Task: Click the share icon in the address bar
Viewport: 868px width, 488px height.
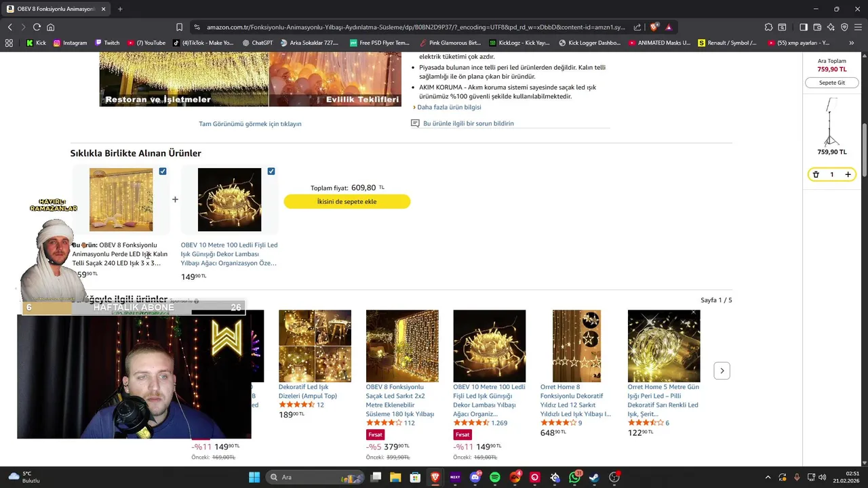Action: [x=637, y=27]
